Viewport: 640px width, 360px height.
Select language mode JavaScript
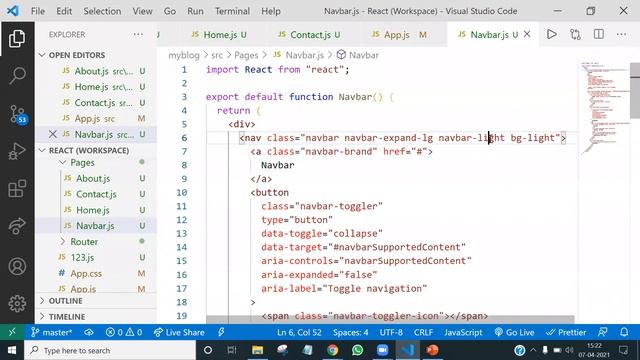point(463,332)
